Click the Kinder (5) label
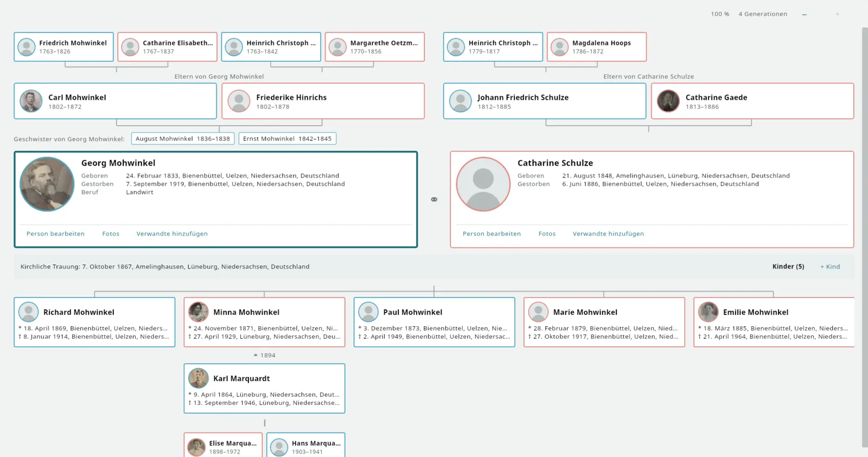 [x=788, y=266]
